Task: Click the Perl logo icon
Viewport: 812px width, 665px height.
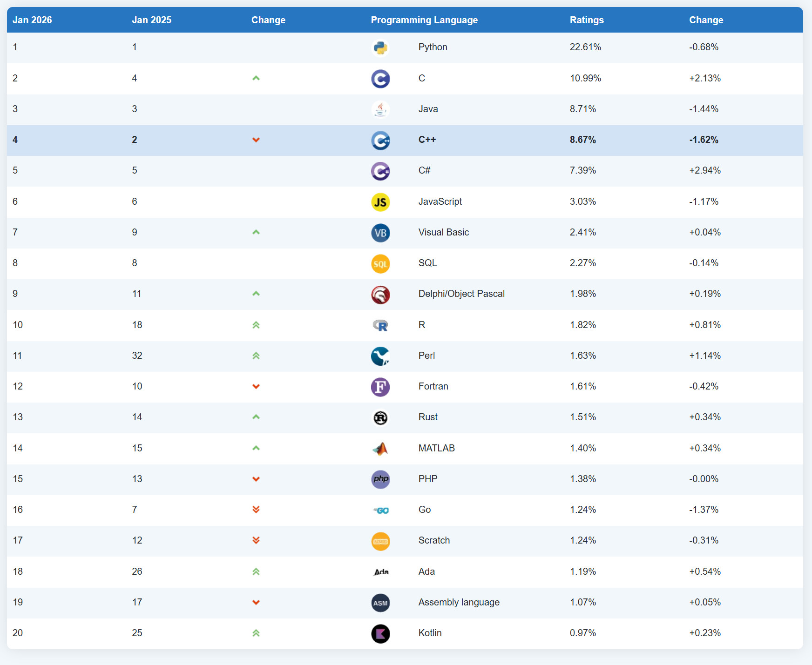Action: coord(380,356)
